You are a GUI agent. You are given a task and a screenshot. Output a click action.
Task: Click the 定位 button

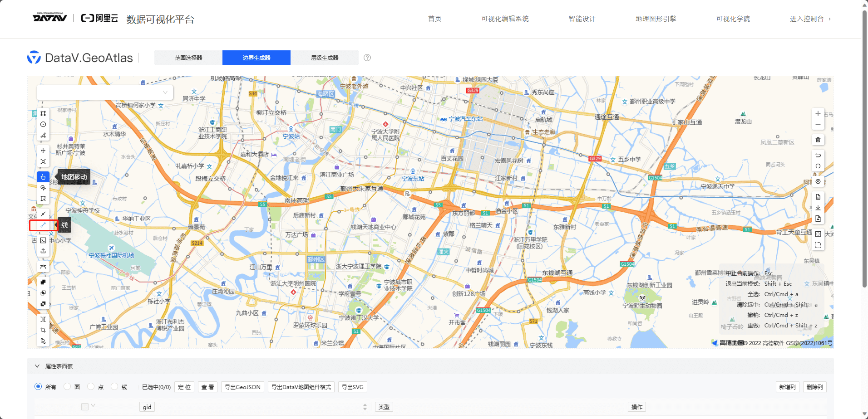(184, 387)
